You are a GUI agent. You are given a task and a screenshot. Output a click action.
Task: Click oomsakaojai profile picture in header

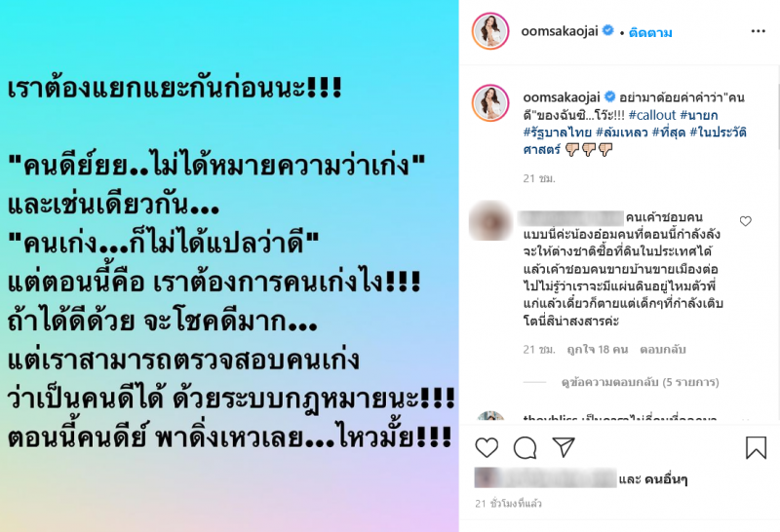pyautogui.click(x=490, y=31)
